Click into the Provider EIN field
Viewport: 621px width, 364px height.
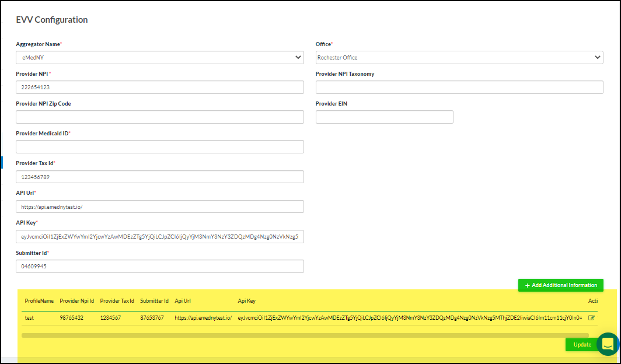pyautogui.click(x=384, y=117)
